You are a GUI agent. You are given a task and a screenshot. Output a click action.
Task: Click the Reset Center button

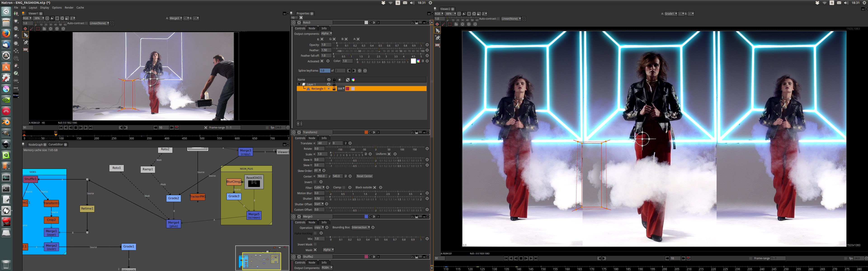364,176
